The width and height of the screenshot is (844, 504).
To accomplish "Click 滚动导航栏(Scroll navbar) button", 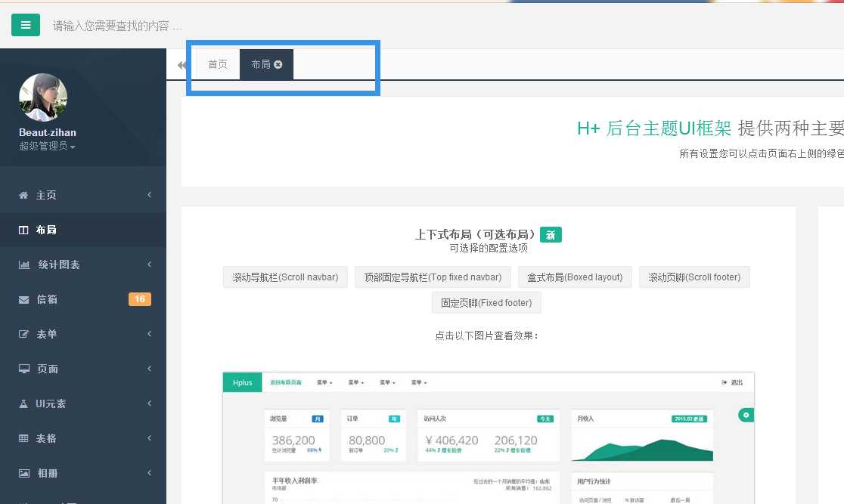I will 285,277.
